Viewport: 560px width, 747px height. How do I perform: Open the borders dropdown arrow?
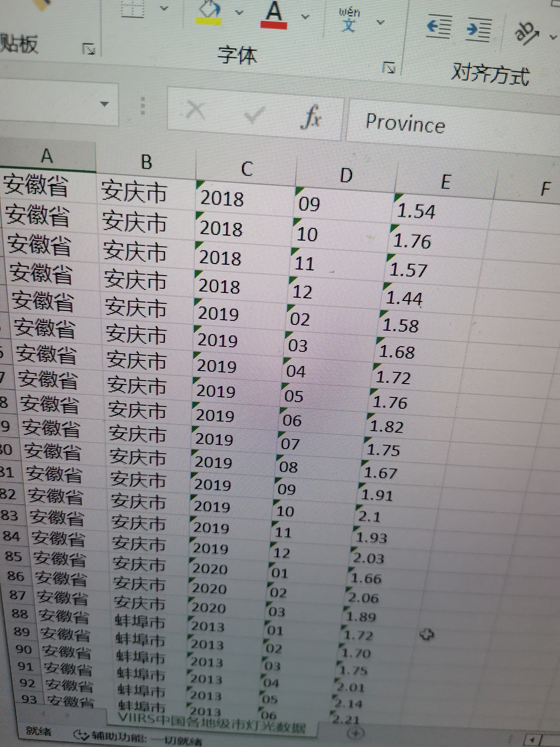click(x=164, y=8)
